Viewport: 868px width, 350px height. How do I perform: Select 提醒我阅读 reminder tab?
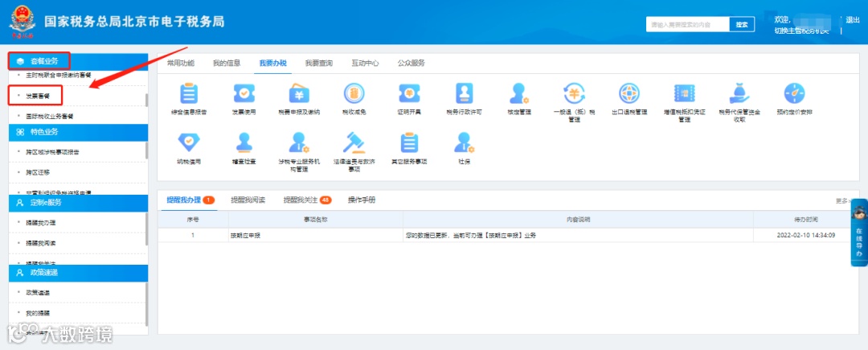(x=248, y=200)
